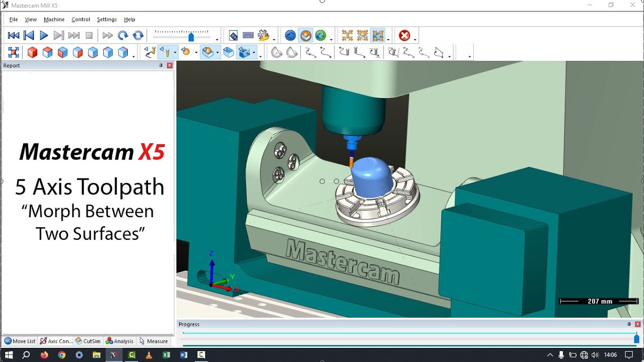The width and height of the screenshot is (644, 362).
Task: Select fourth cube view orientation icon
Action: click(77, 52)
